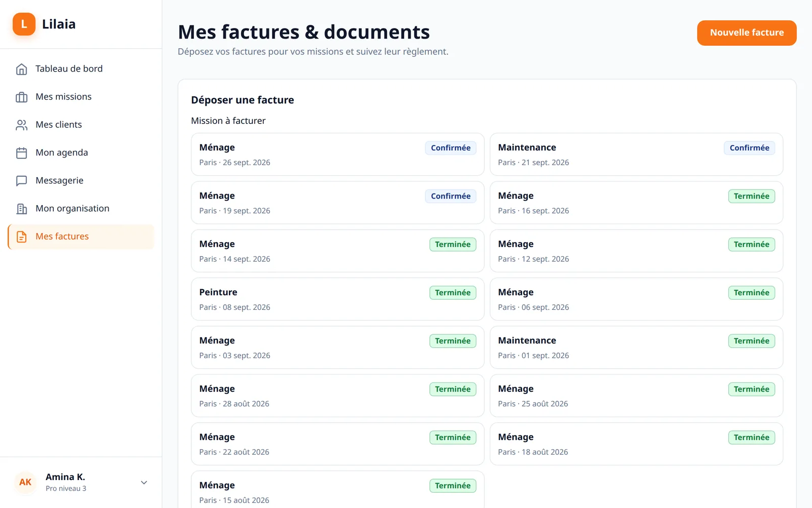The height and width of the screenshot is (508, 812).
Task: Expand the Amina K. account menu chevron
Action: tap(144, 483)
